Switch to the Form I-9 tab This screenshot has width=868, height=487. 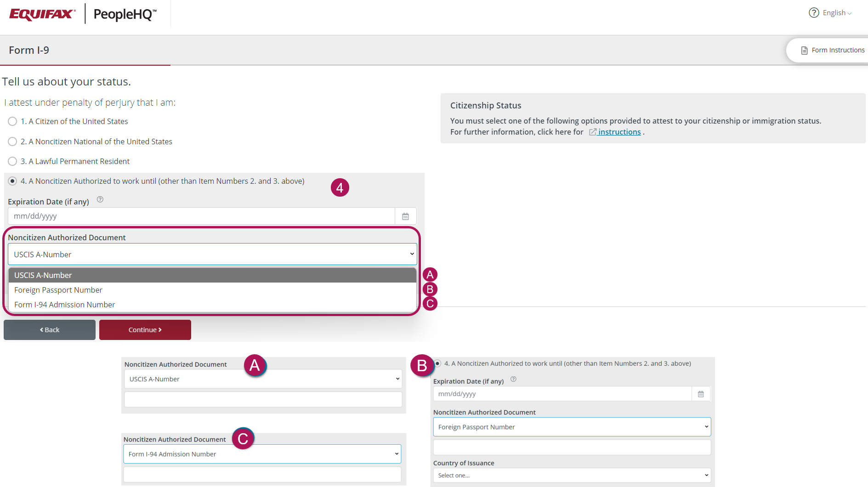click(x=29, y=50)
